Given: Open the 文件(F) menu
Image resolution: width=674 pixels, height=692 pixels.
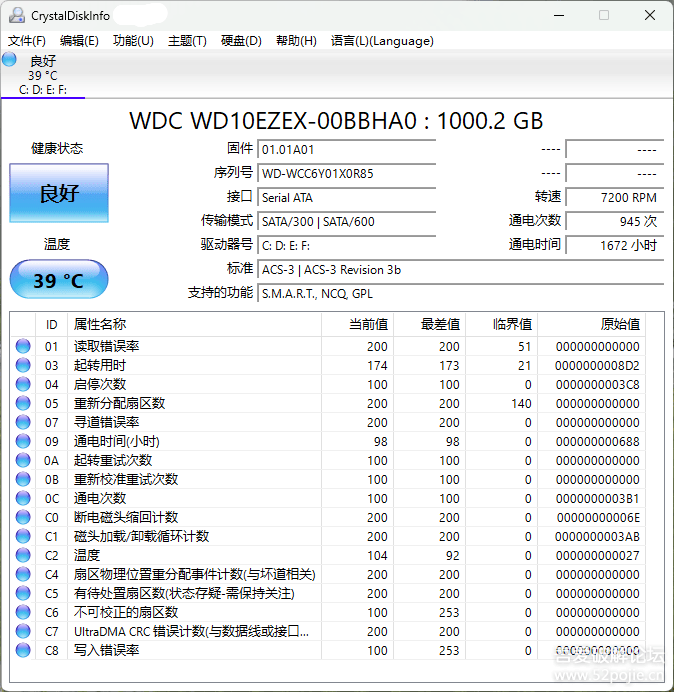Looking at the screenshot, I should (x=26, y=41).
